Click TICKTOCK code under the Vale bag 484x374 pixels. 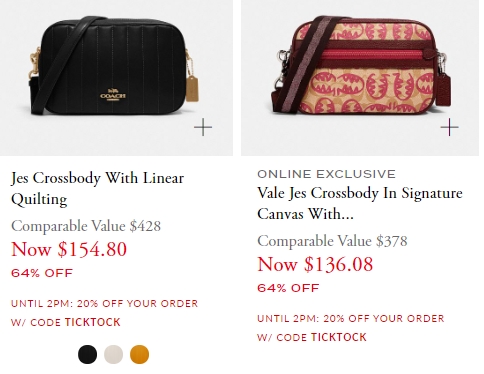(339, 337)
